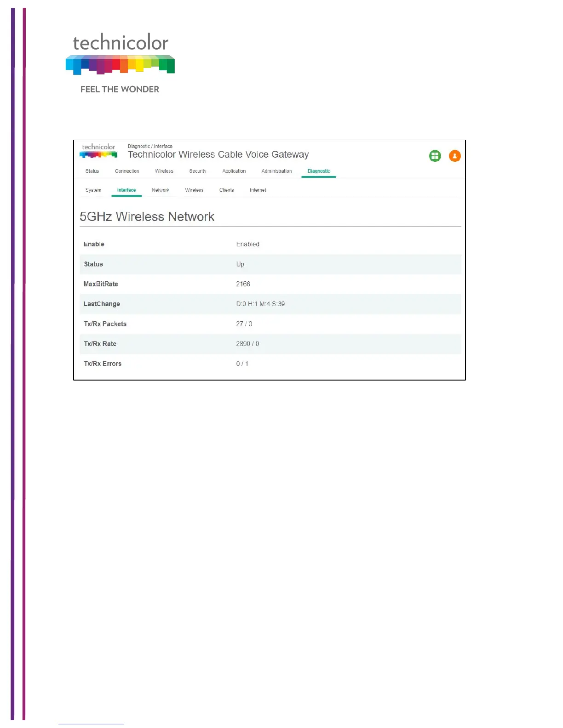Click the Enable row label
This screenshot has width=563, height=728.
pos(94,244)
